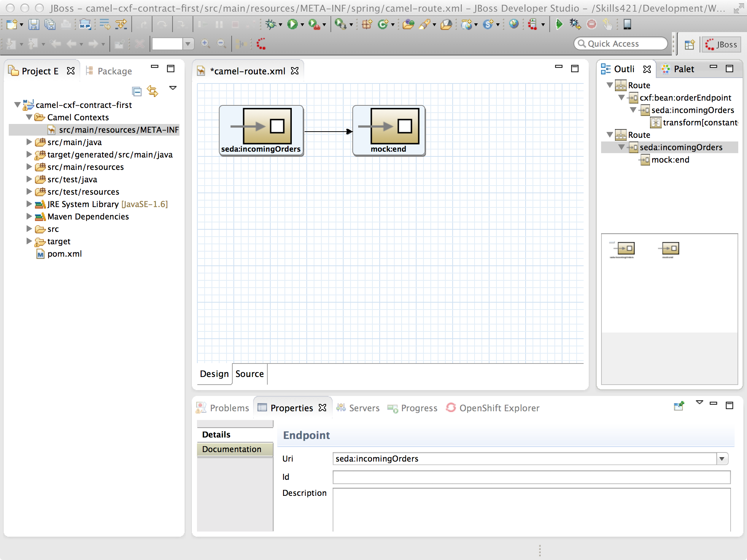Click the Debug bug icon
Screen dimensions: 747x560
pyautogui.click(x=271, y=24)
